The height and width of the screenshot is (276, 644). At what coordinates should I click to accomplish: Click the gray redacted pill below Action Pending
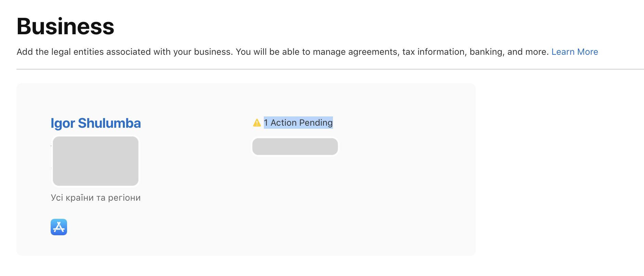(295, 147)
